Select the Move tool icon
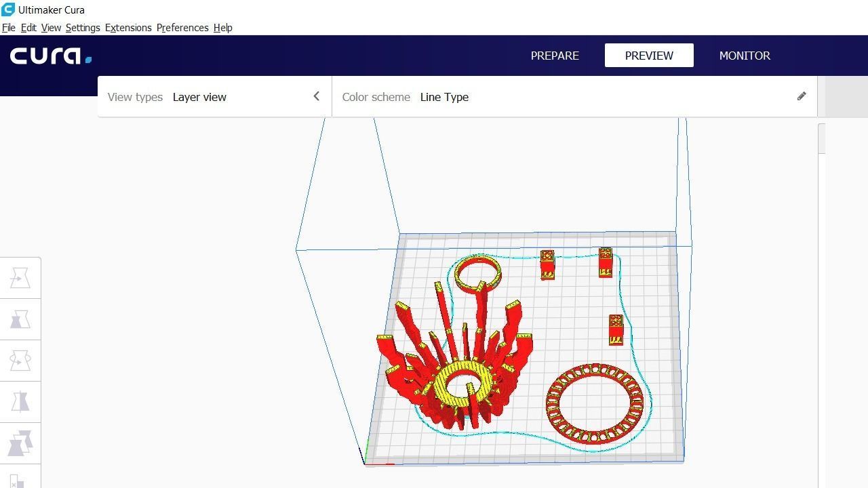 (20, 278)
